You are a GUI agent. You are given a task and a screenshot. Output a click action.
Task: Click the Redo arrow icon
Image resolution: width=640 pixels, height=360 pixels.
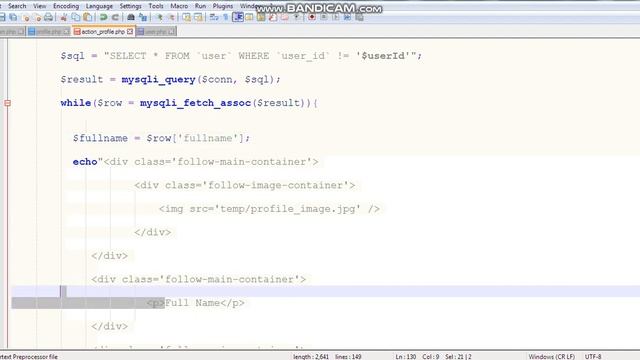click(x=116, y=17)
